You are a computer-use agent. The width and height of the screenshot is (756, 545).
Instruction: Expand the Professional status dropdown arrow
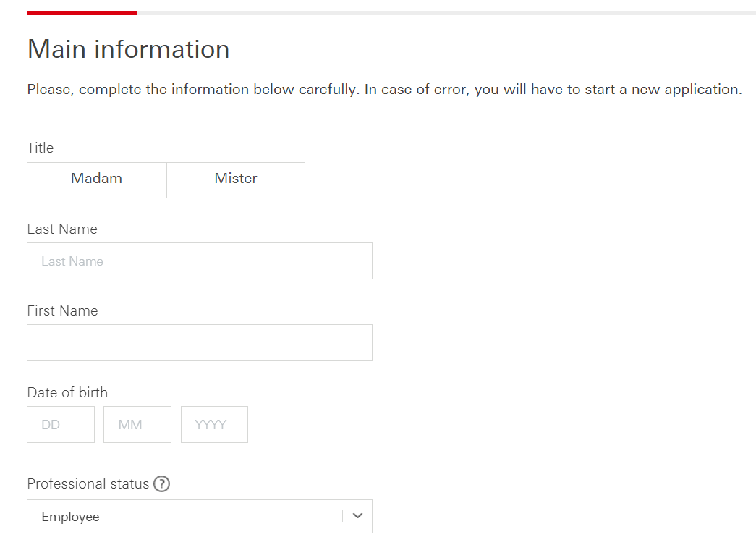point(357,516)
